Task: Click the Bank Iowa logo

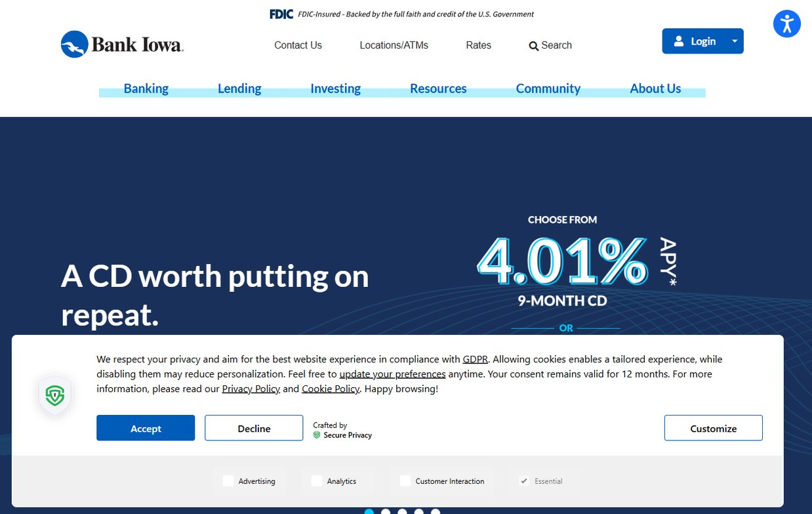Action: (x=122, y=45)
